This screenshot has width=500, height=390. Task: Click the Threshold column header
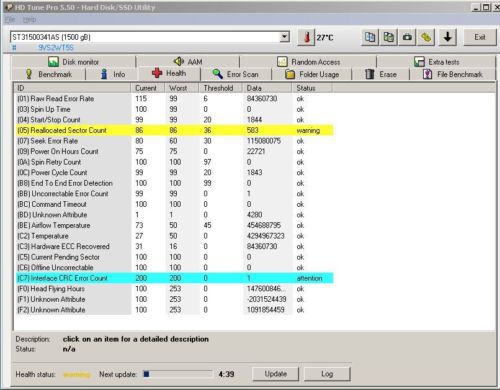pos(221,88)
